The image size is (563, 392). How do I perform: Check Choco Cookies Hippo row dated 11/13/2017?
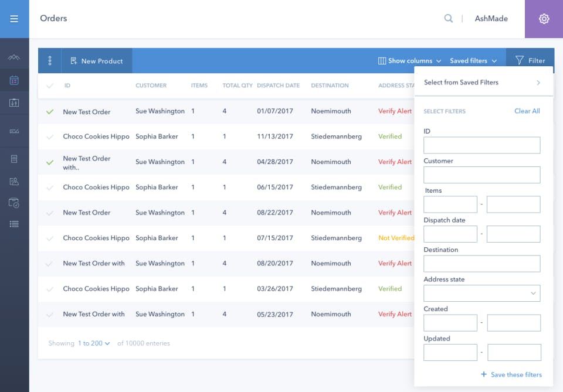click(50, 137)
